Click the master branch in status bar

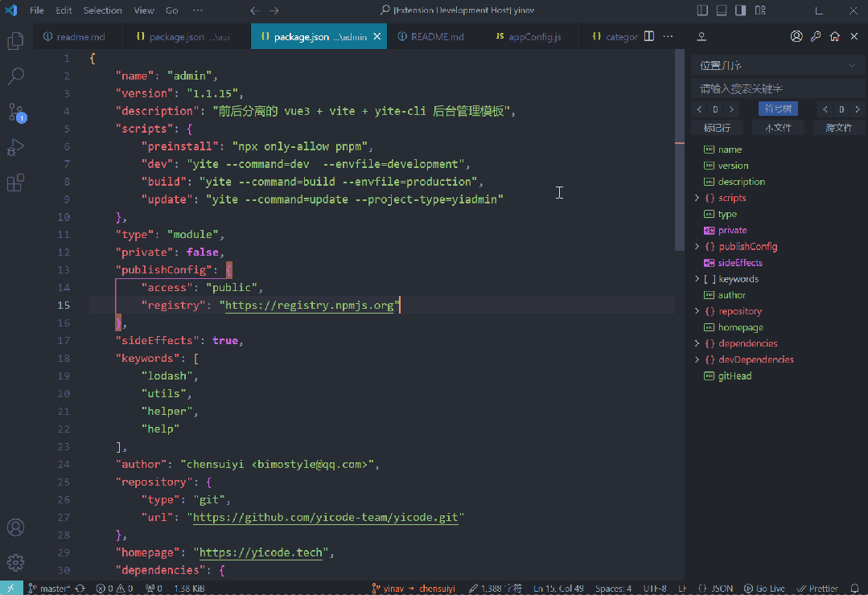pos(50,589)
